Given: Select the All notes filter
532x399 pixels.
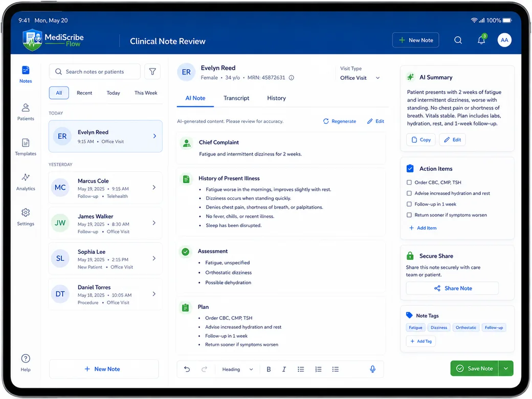Looking at the screenshot, I should click(59, 93).
